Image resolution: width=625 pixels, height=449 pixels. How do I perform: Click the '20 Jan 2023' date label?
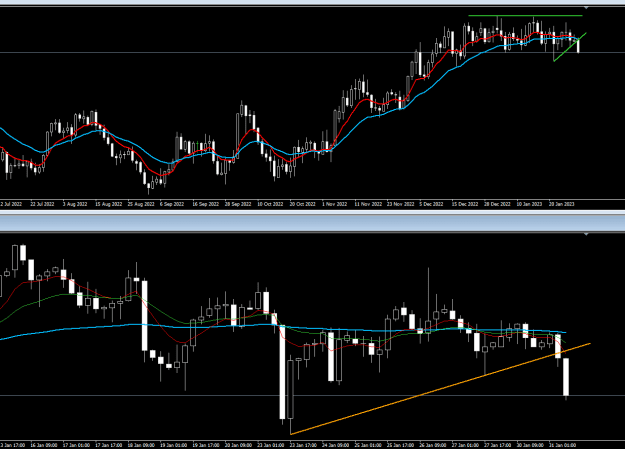click(562, 204)
